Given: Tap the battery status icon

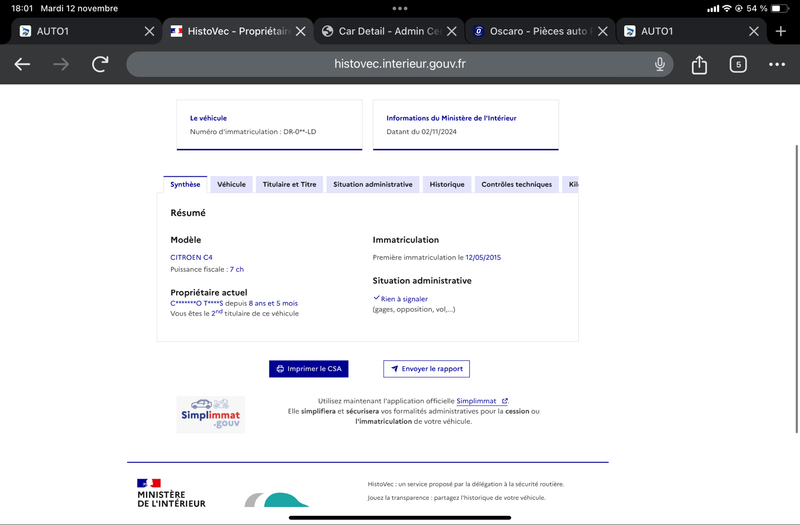Looking at the screenshot, I should (x=779, y=8).
